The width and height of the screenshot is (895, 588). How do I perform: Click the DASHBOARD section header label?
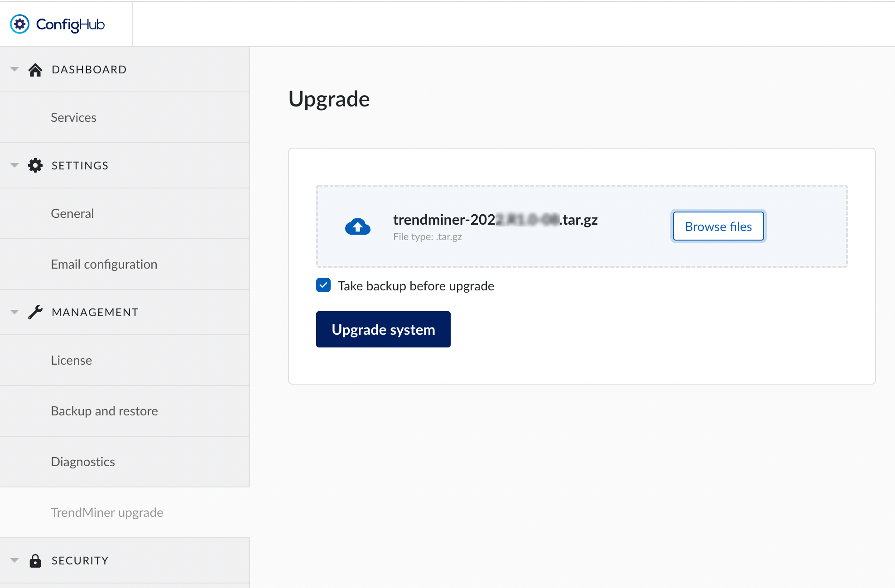[x=89, y=70]
